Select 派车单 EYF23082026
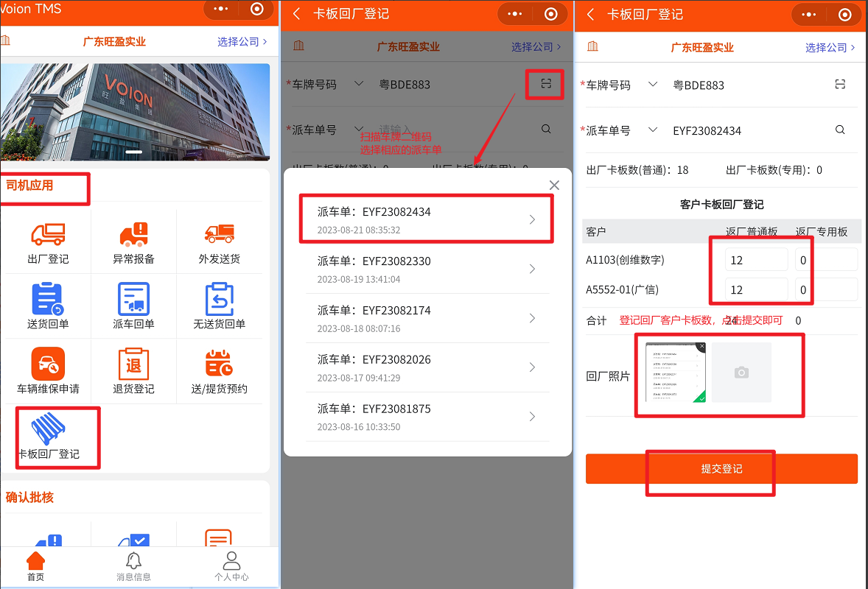Screen dimensions: 868x589 pos(427,367)
